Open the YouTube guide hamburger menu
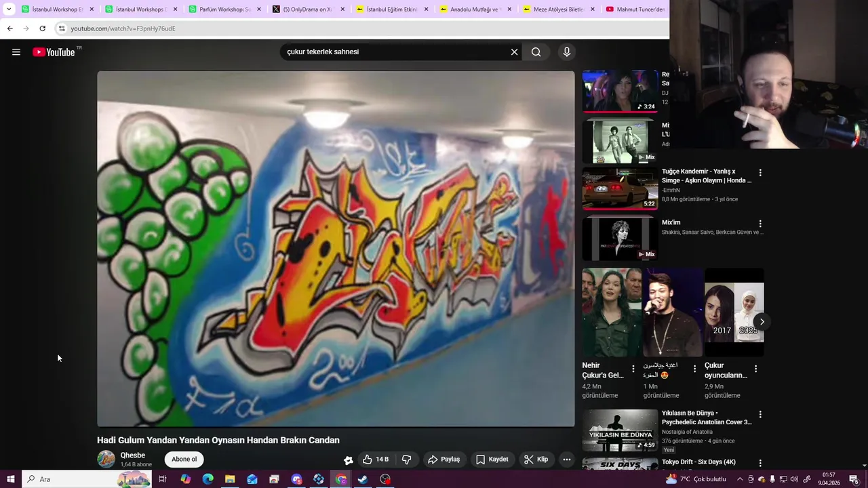868x488 pixels. 16,52
